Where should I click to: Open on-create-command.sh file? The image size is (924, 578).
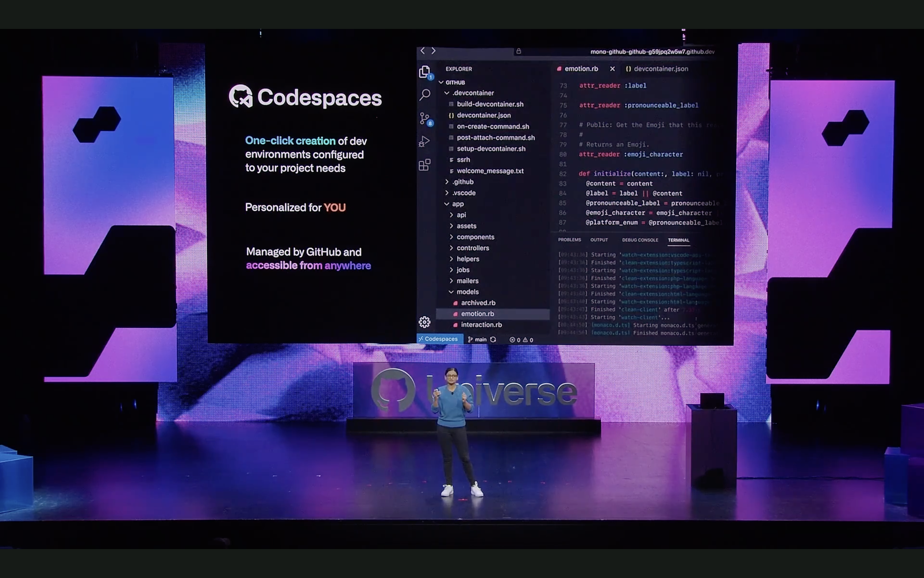[489, 127]
